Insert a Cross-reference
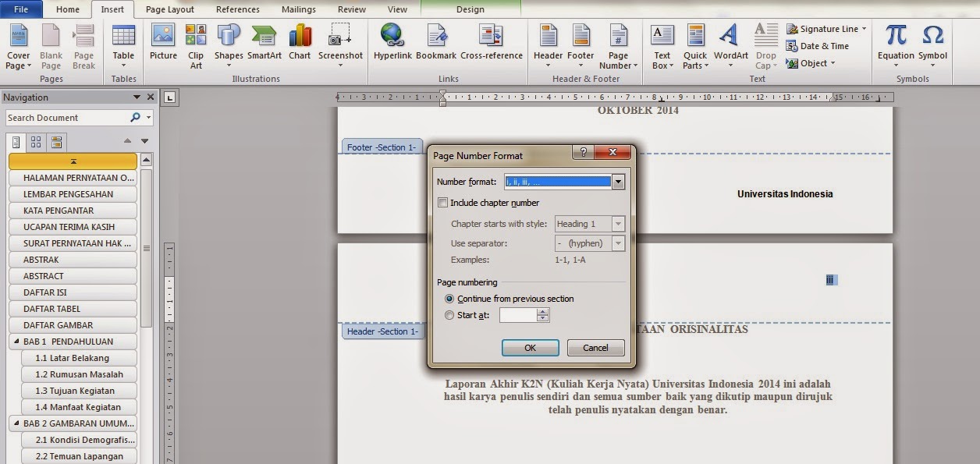 point(492,43)
